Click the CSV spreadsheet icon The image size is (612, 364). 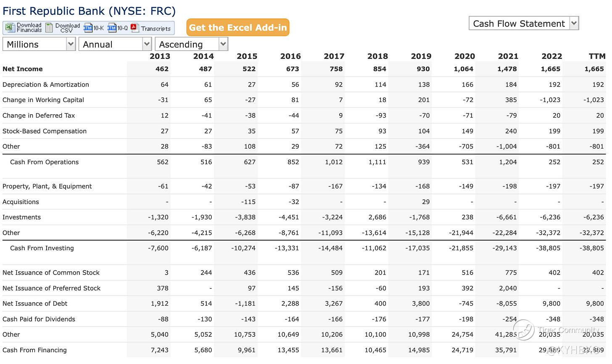[x=50, y=28]
